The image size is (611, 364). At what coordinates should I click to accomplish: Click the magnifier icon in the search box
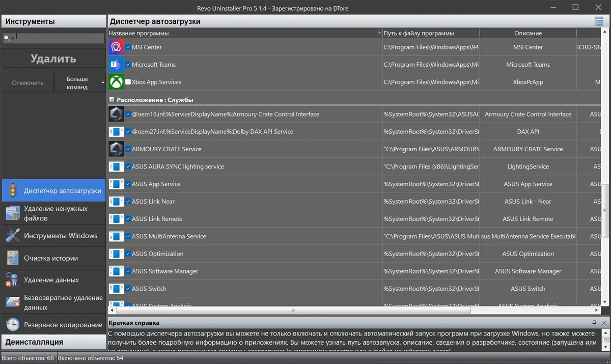(7, 38)
